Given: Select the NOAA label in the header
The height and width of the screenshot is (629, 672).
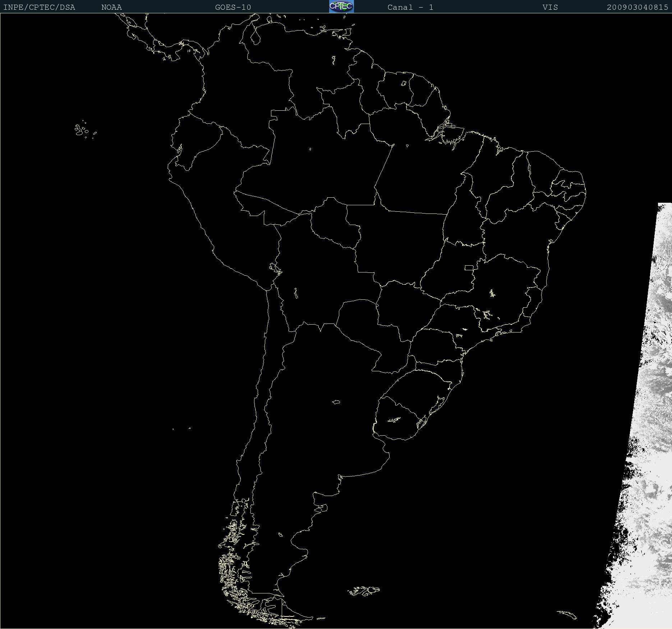Looking at the screenshot, I should click(111, 7).
